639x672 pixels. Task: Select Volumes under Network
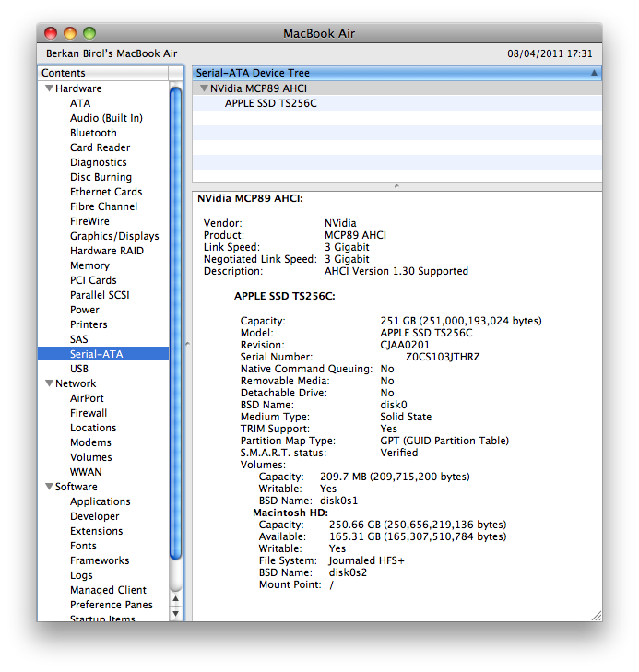click(91, 457)
